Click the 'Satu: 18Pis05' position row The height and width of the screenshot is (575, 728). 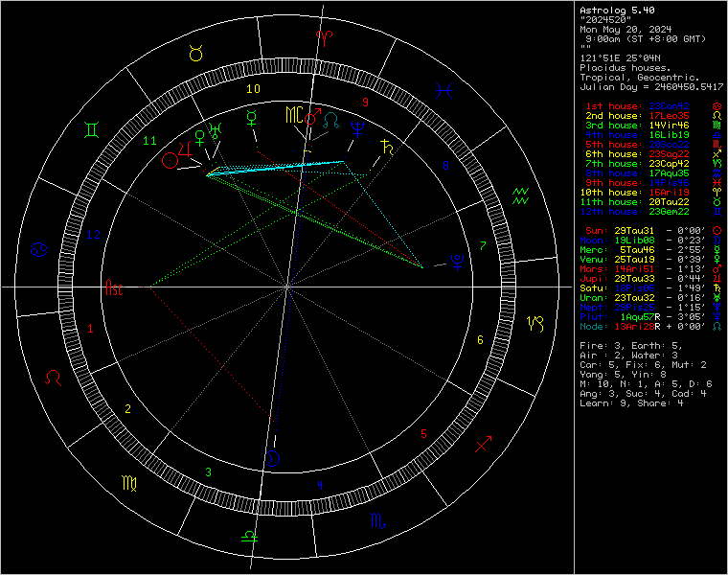click(x=651, y=288)
